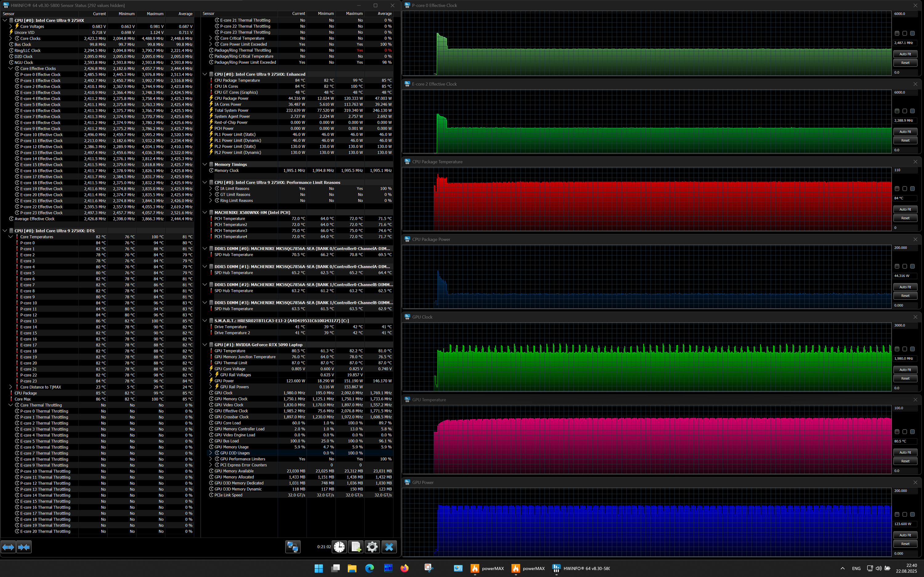
Task: Click the expand columns arrows icon
Action: click(8, 547)
